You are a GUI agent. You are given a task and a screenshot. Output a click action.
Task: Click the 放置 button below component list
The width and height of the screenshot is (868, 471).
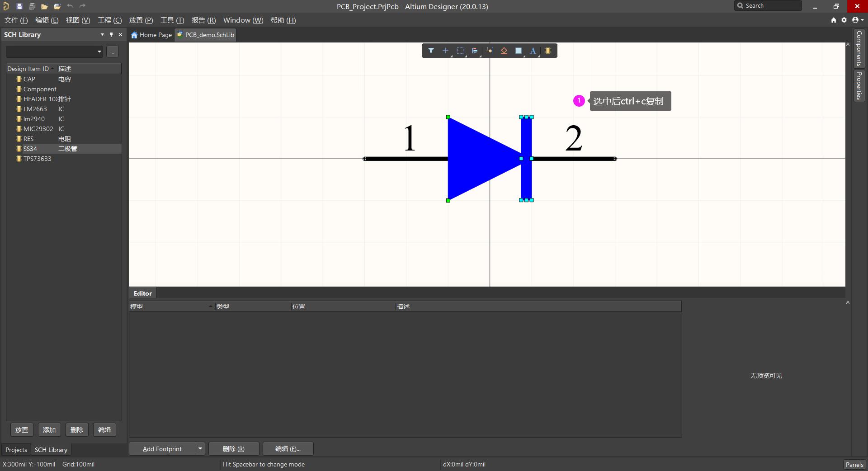(22, 430)
